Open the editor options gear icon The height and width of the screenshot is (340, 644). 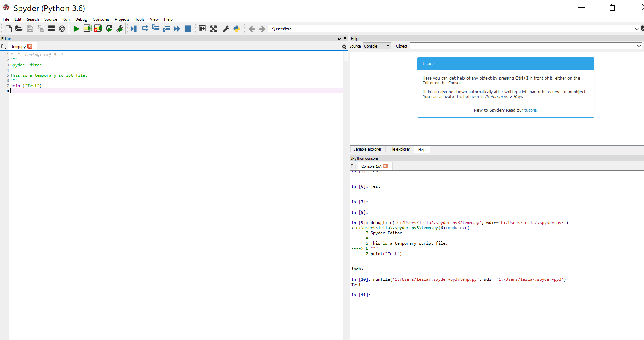click(344, 47)
